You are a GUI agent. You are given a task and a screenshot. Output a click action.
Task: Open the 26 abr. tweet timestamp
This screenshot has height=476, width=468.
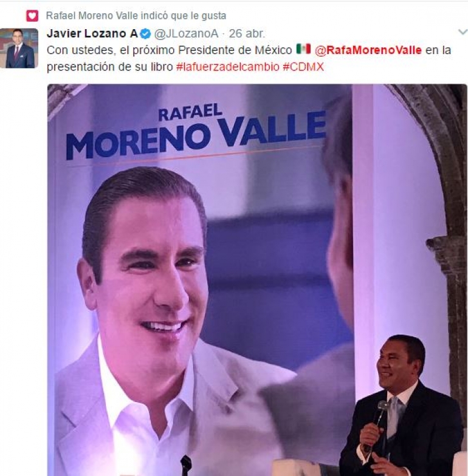click(247, 34)
